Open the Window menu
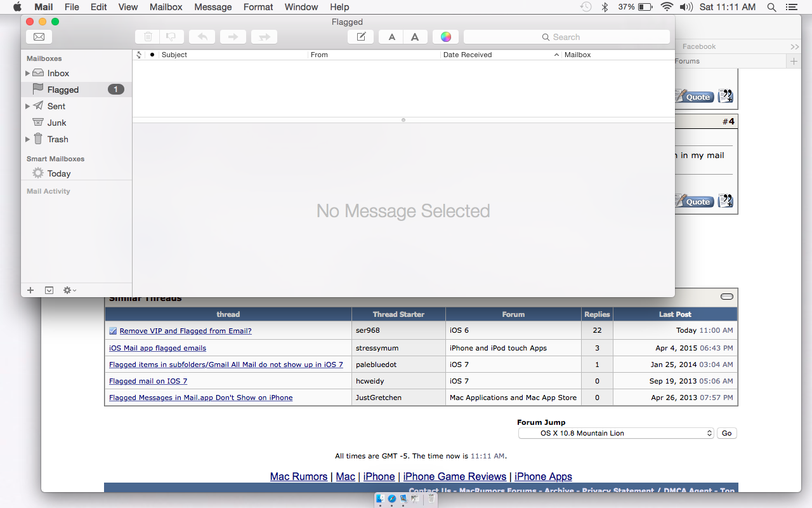The width and height of the screenshot is (812, 508). [x=301, y=7]
